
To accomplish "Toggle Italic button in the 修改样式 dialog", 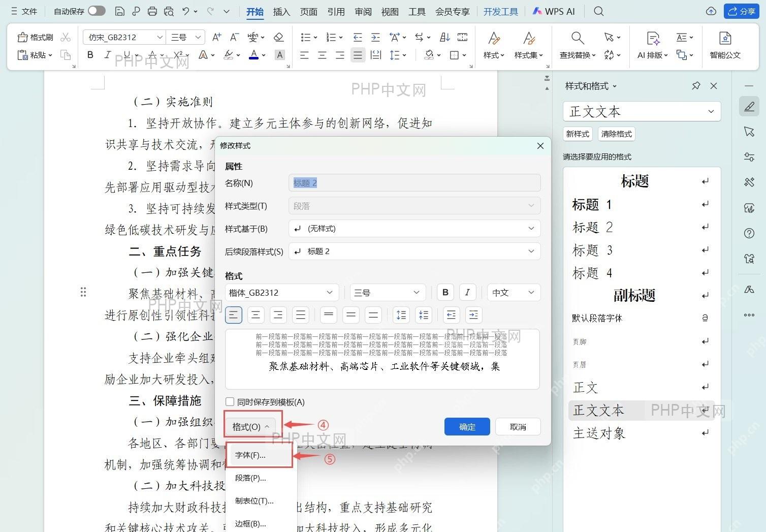I will [467, 292].
